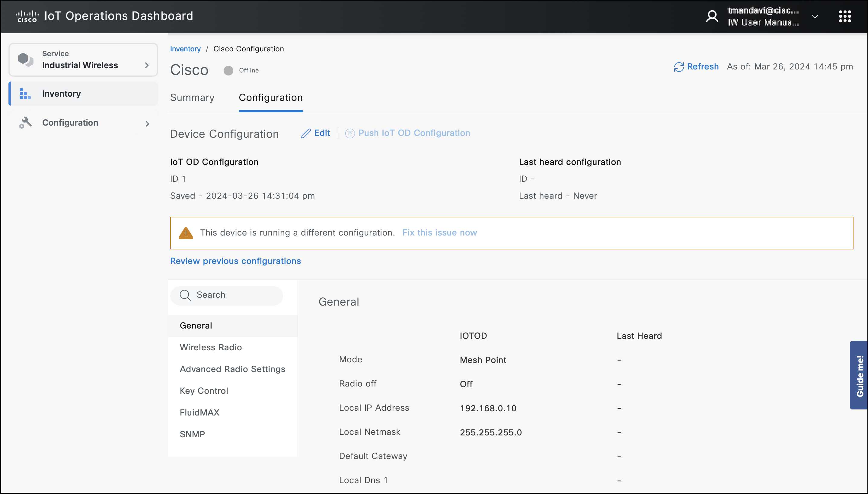Click the Refresh icon
Image resolution: width=868 pixels, height=494 pixels.
coord(679,67)
